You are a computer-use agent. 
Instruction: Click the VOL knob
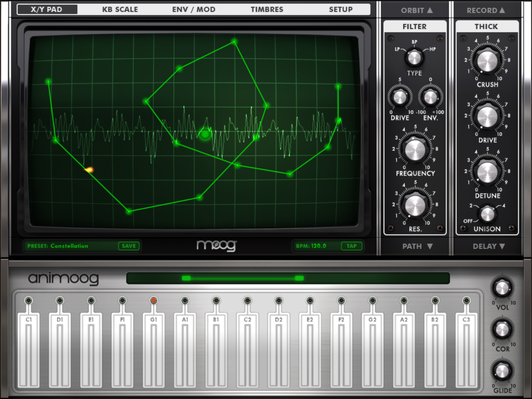502,288
